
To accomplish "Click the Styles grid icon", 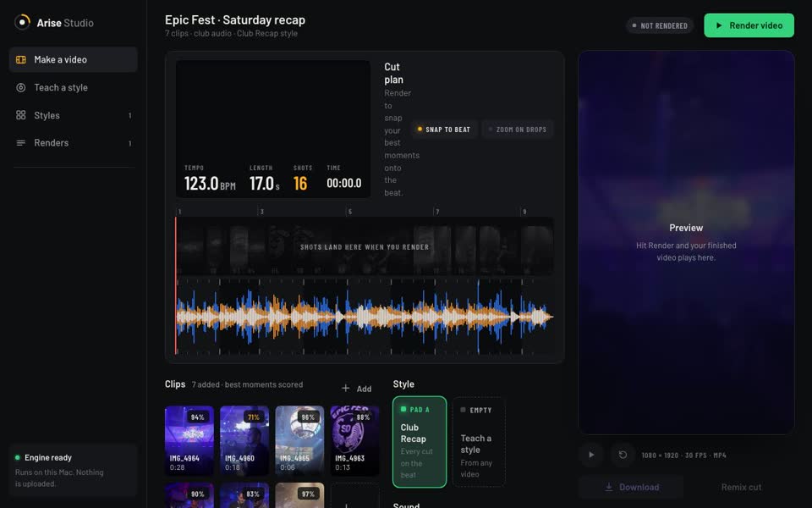I will pyautogui.click(x=20, y=115).
